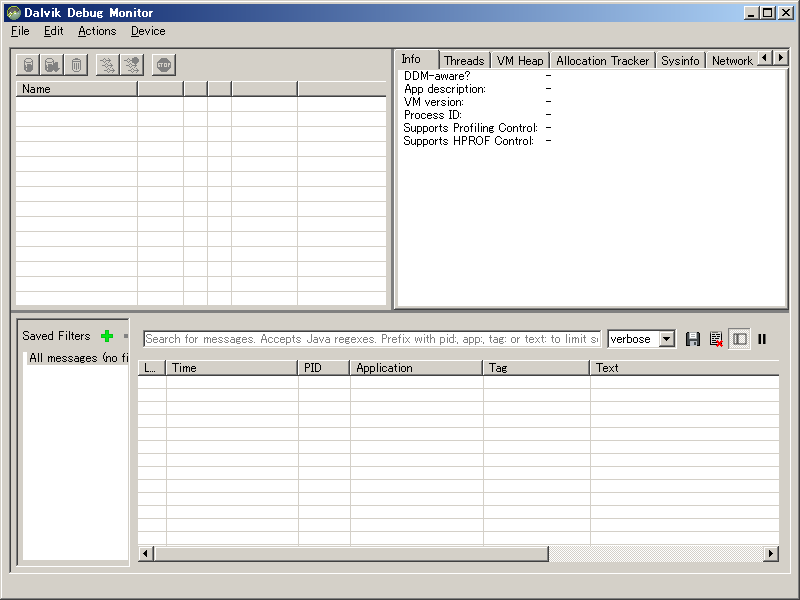Save the log using the floppy disk icon
The image size is (800, 600).
coord(692,339)
